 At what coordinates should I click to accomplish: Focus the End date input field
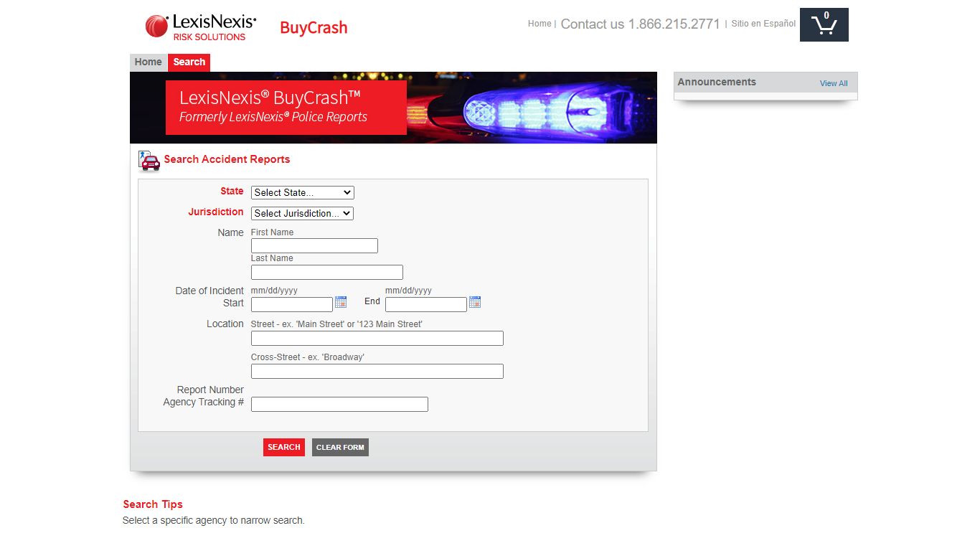pyautogui.click(x=426, y=305)
